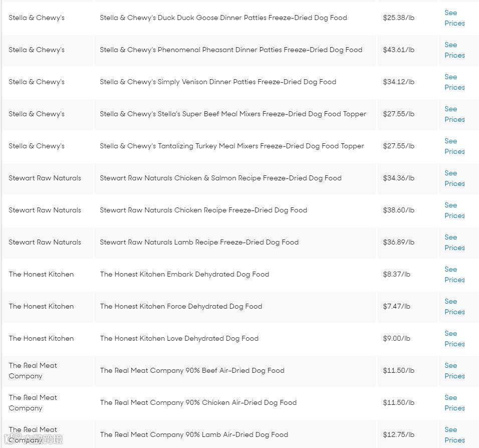The width and height of the screenshot is (479, 448).
Task: Open See Prices for Real Meat 90% Chicken
Action: point(454,403)
